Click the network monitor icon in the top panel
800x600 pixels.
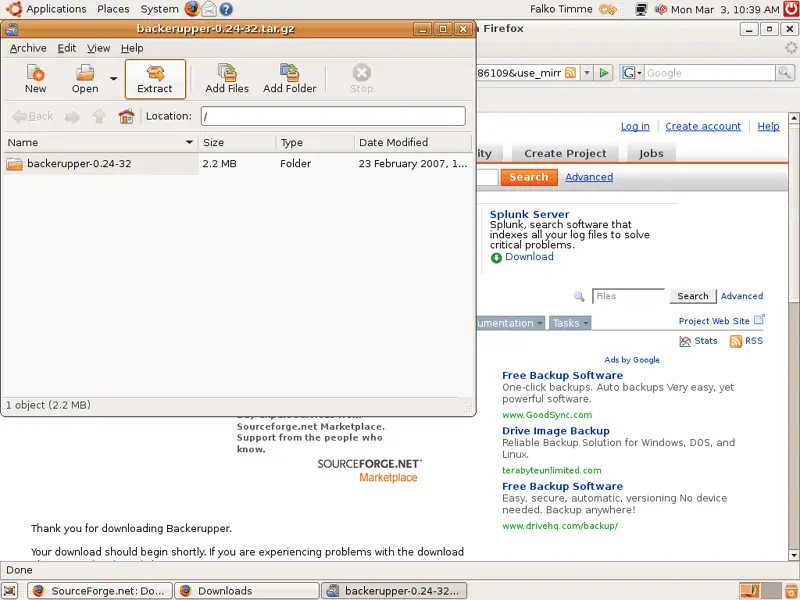641,9
